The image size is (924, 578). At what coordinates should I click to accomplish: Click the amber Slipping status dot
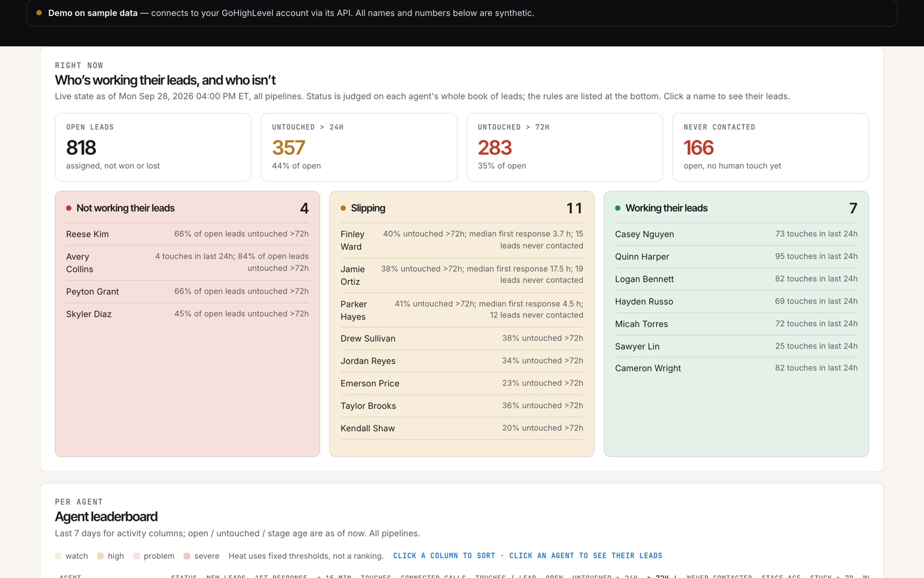[x=343, y=208]
